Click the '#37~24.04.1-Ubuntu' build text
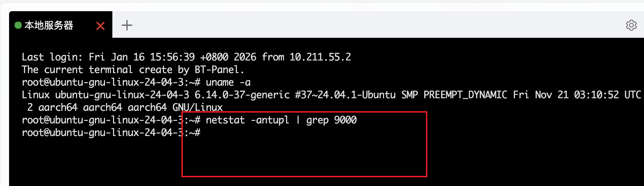 coord(345,95)
